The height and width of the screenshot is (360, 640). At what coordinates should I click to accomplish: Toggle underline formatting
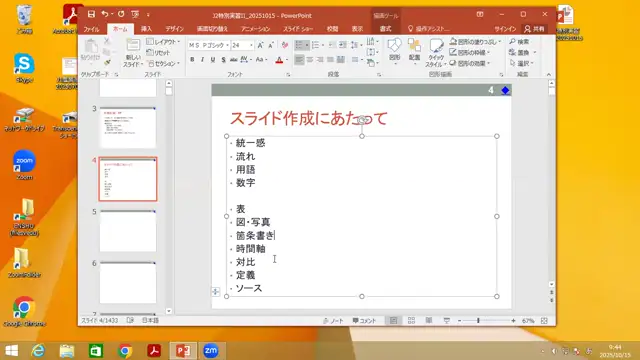[x=213, y=60]
